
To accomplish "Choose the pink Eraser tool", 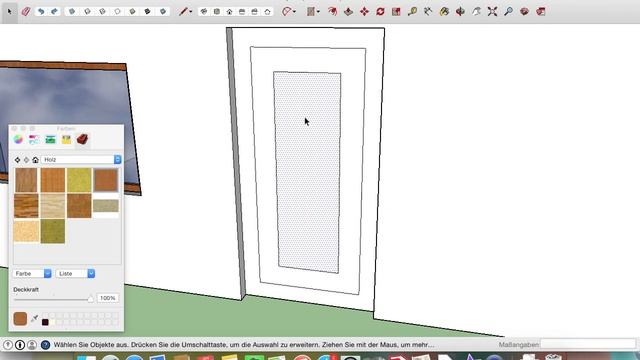I will point(26,11).
